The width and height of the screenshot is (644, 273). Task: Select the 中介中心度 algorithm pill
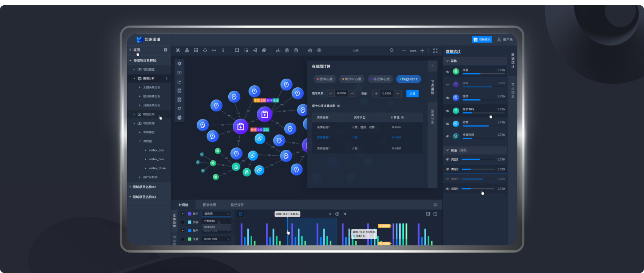click(352, 79)
